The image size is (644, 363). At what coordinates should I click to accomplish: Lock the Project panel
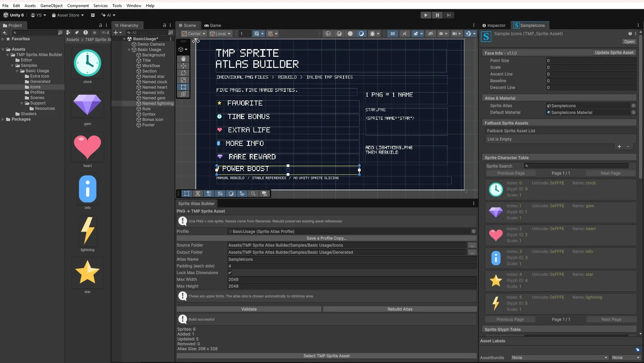point(101,25)
